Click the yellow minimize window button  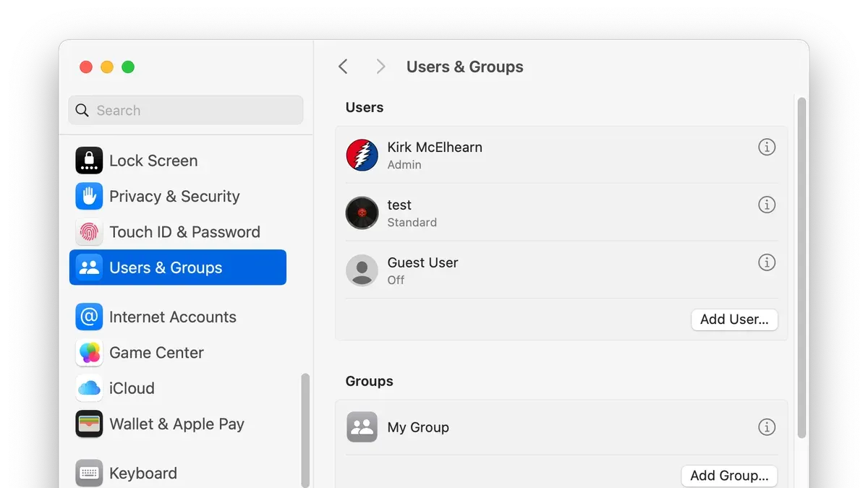pyautogui.click(x=107, y=67)
